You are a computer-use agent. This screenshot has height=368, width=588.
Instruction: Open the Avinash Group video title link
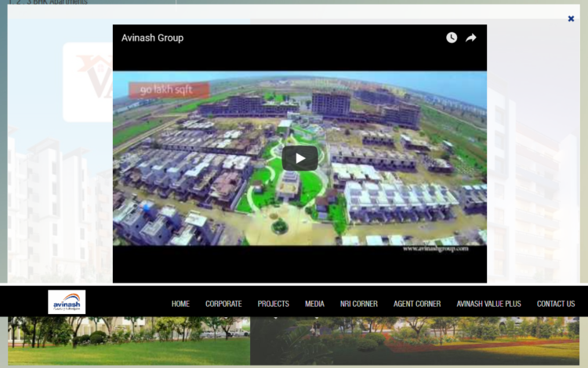(152, 38)
